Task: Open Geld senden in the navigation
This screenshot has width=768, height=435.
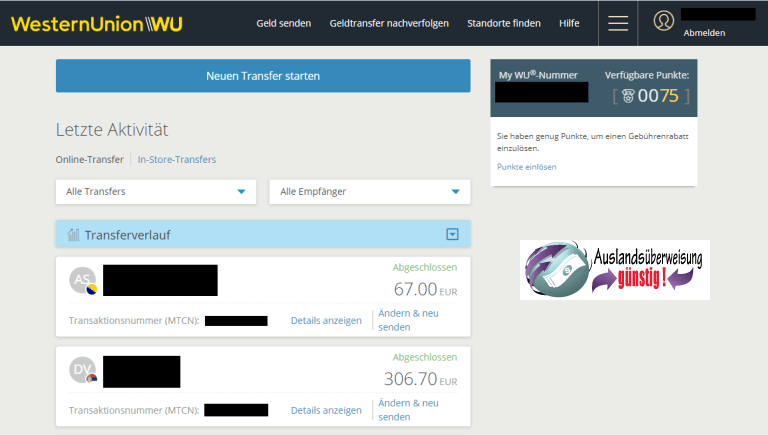Action: coord(284,23)
